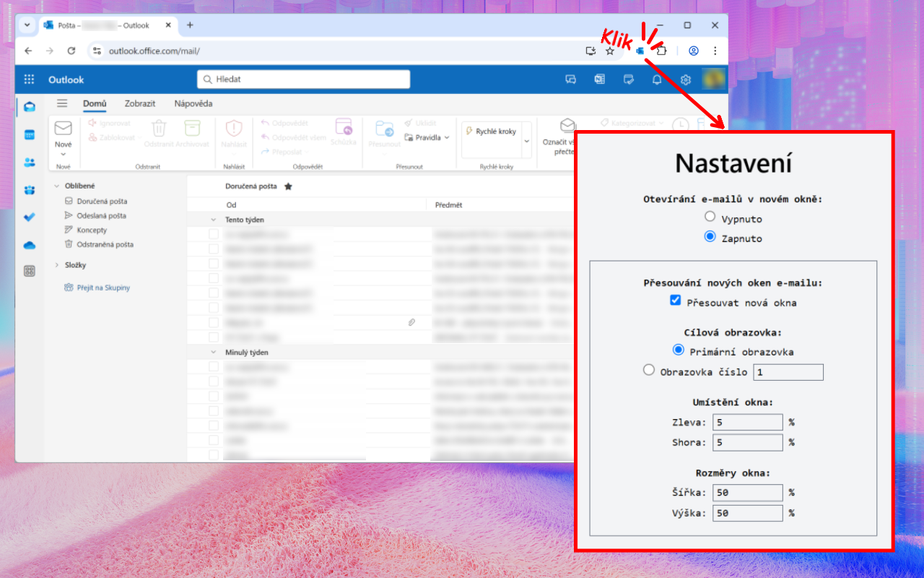Open the To Do checkmark icon
Viewport: 924px width, 578px height.
coord(30,217)
